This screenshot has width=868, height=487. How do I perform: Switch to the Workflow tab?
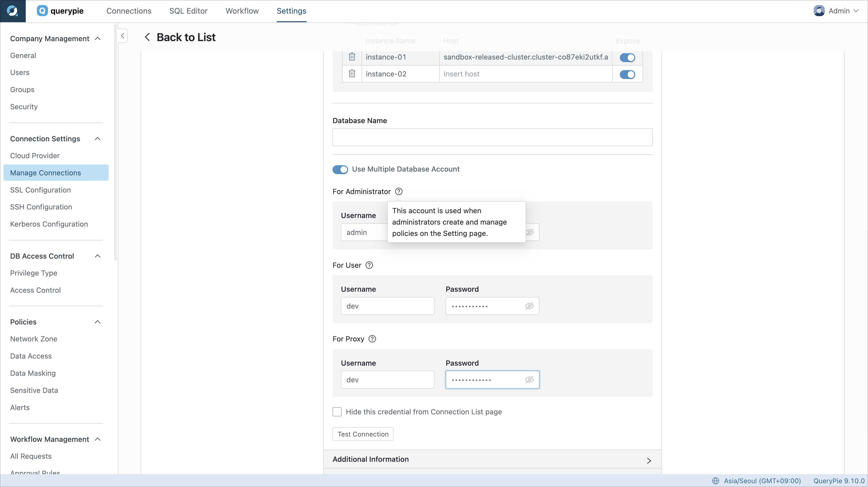(x=242, y=11)
